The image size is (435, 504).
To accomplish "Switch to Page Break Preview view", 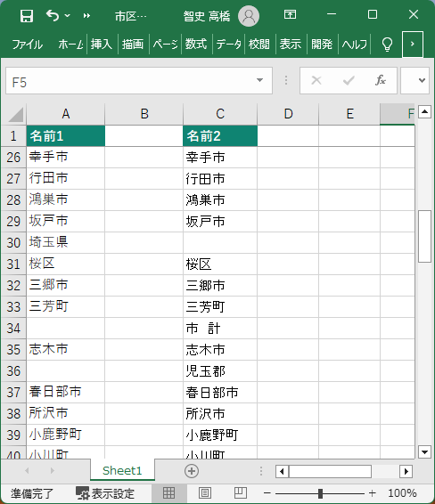I will pyautogui.click(x=240, y=492).
